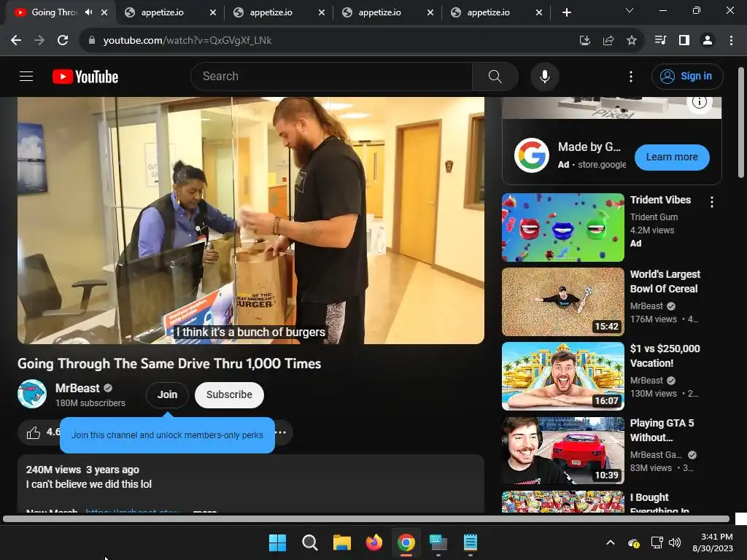This screenshot has height=560, width=747.
Task: Open the media controls icon in Chrome toolbar
Action: 661,41
